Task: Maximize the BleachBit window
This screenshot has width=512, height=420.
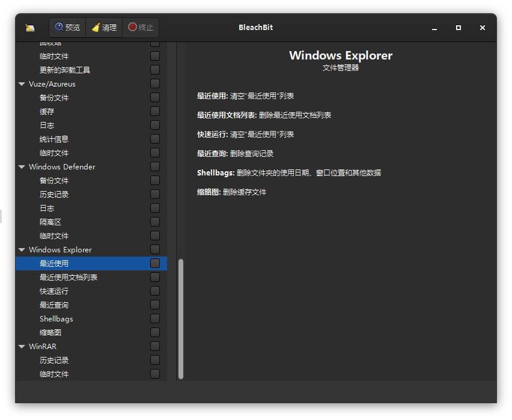Action: 459,28
